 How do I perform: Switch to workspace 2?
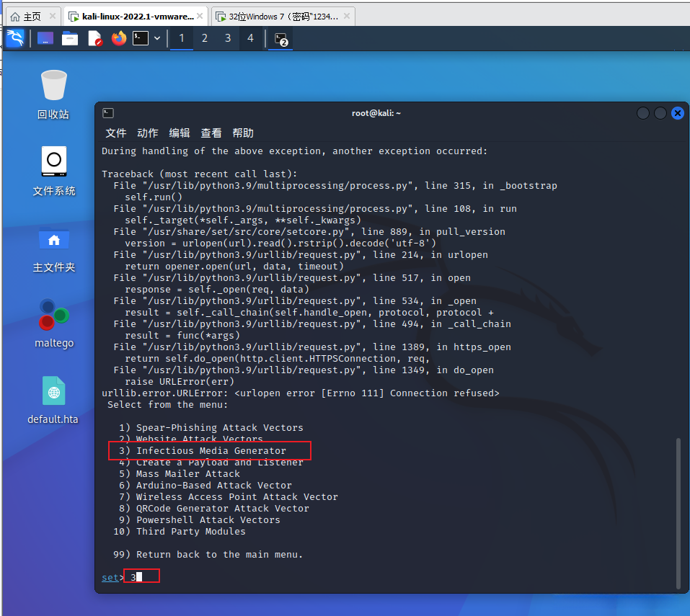click(205, 39)
